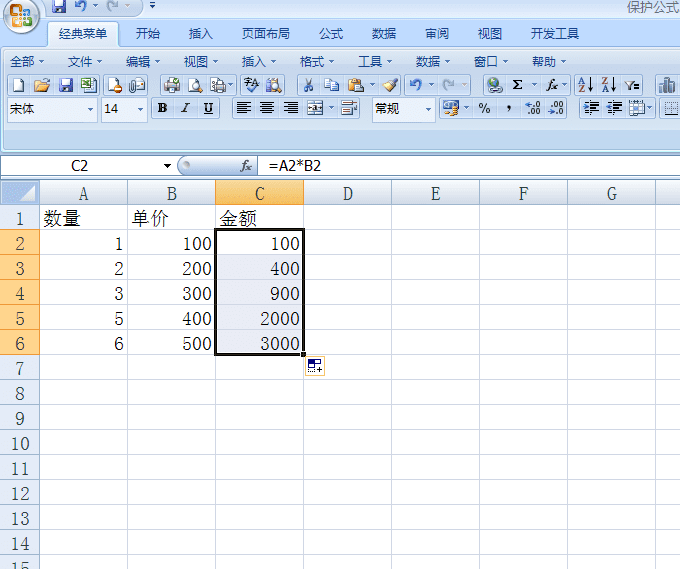Open the font size dropdown 14
This screenshot has width=680, height=569.
(140, 109)
